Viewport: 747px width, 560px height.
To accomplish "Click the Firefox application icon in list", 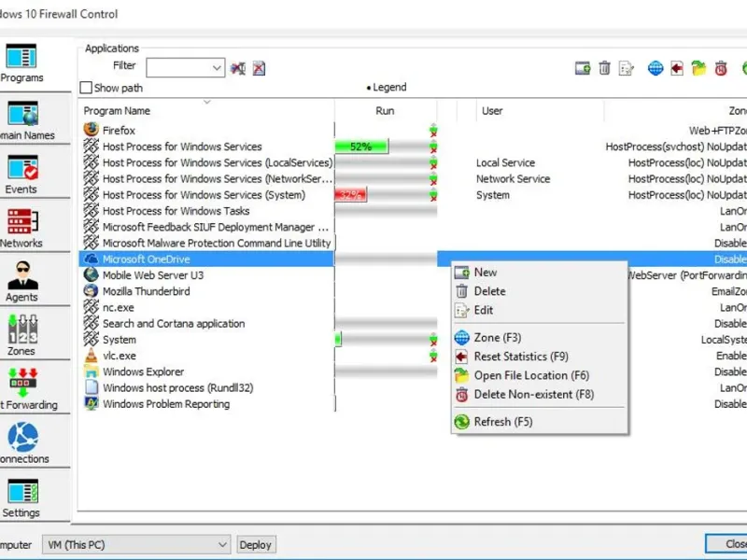I will pos(91,130).
